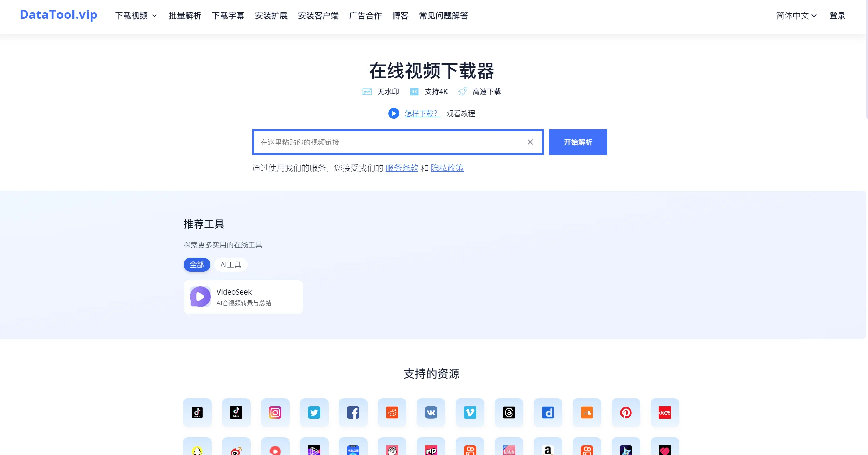Open 下载字幕 from the navigation
This screenshot has height=455, width=868.
point(228,16)
